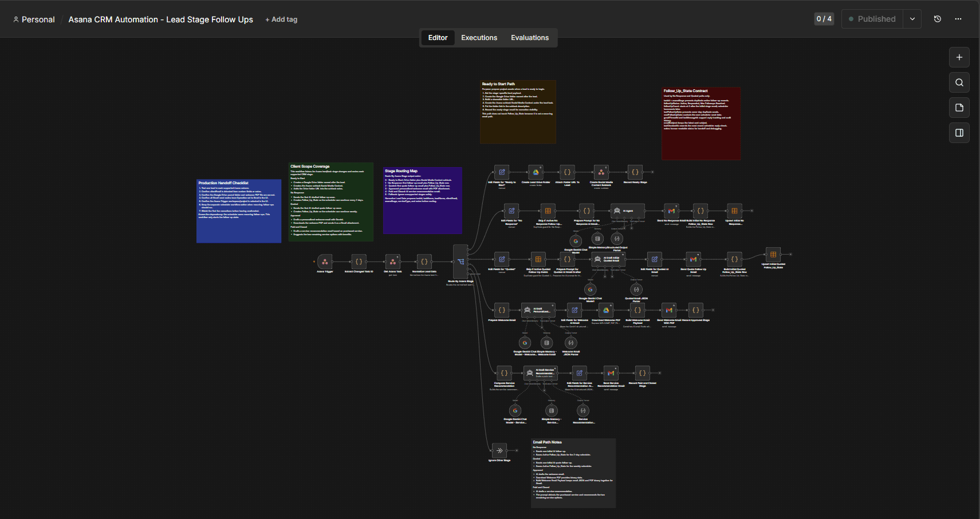Select the Upsert Initial Quoted Follow_Up_State node
The height and width of the screenshot is (519, 980).
[773, 255]
